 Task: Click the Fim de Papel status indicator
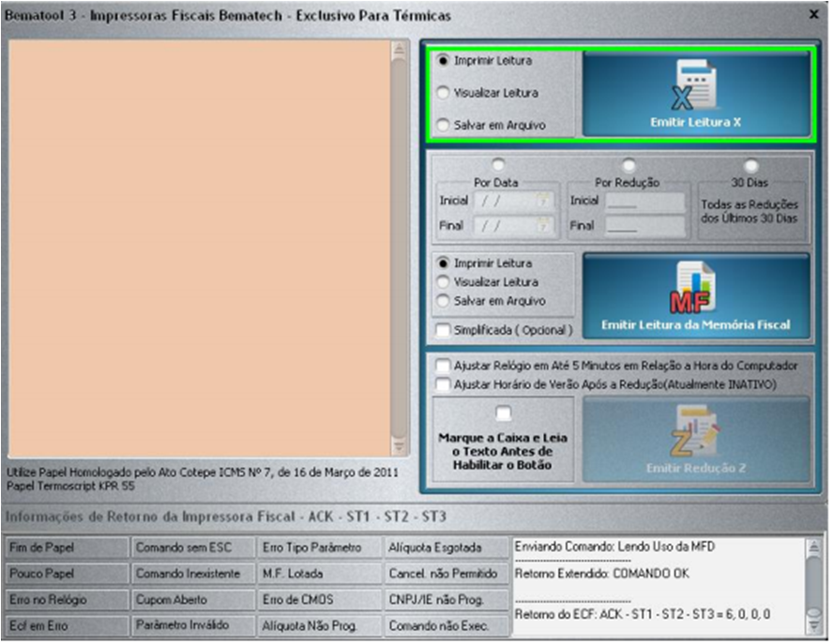[x=67, y=547]
